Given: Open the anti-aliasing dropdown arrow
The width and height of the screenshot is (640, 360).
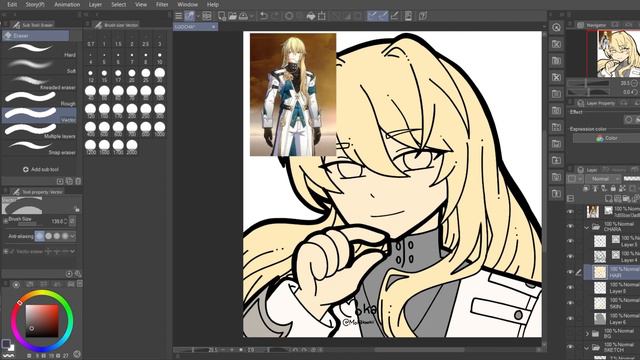Looking at the screenshot, I should coord(73,236).
